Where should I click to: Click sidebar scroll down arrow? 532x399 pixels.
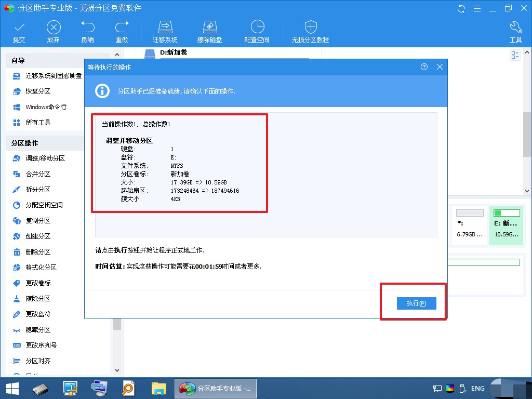117,370
